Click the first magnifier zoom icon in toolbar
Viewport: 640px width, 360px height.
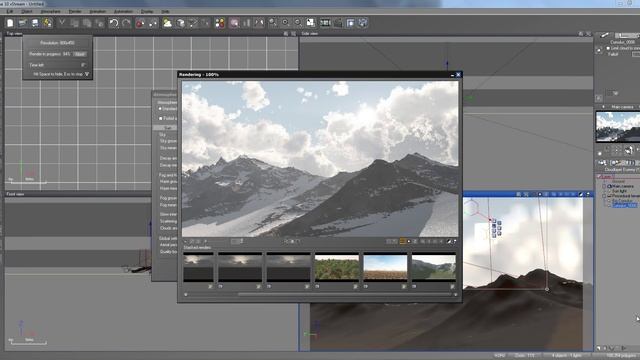click(272, 23)
